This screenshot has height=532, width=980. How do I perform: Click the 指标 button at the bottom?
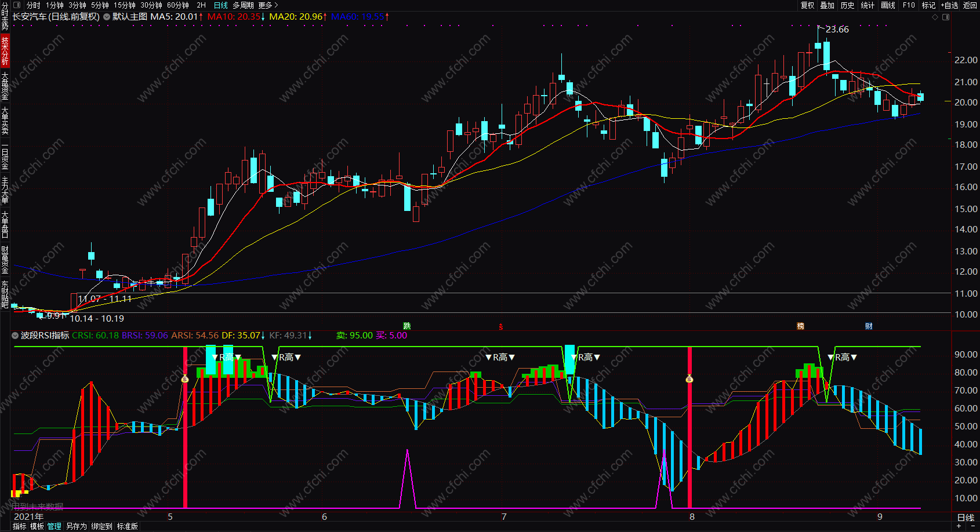(x=20, y=526)
